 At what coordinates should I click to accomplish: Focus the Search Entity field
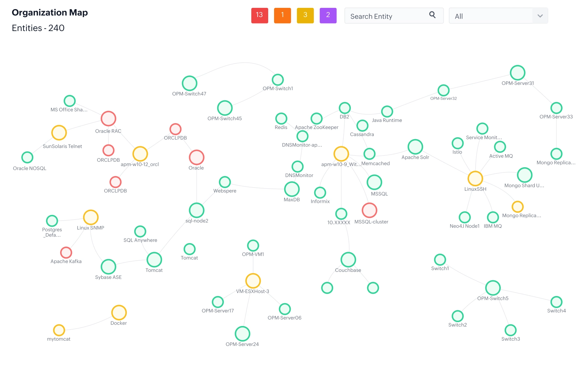click(394, 16)
